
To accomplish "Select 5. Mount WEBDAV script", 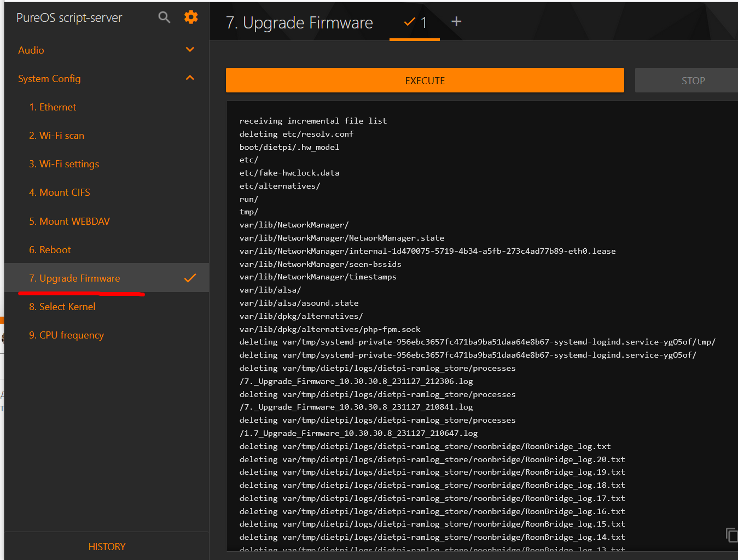I will pos(69,221).
